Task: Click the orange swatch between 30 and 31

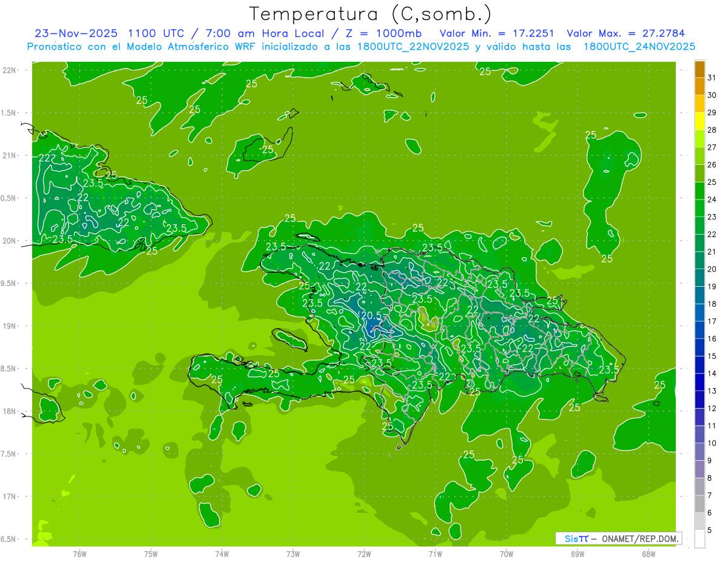Action: [x=699, y=86]
